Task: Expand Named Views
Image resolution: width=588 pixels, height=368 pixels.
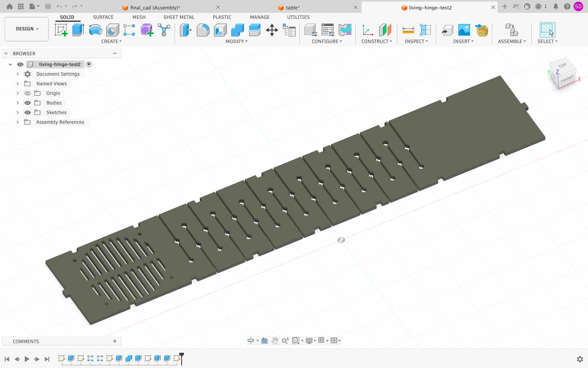Action: pos(18,83)
